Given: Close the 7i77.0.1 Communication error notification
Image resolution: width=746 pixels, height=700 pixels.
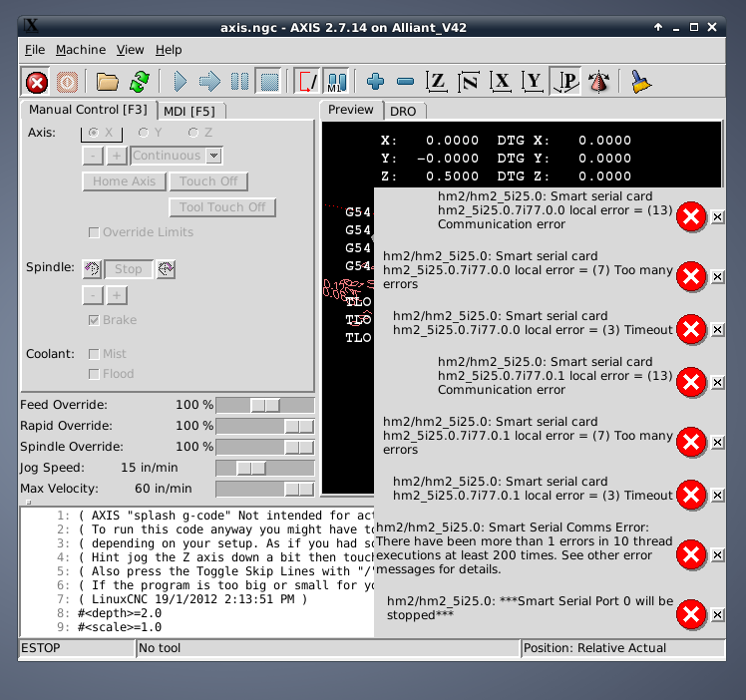Looking at the screenshot, I should (x=717, y=382).
